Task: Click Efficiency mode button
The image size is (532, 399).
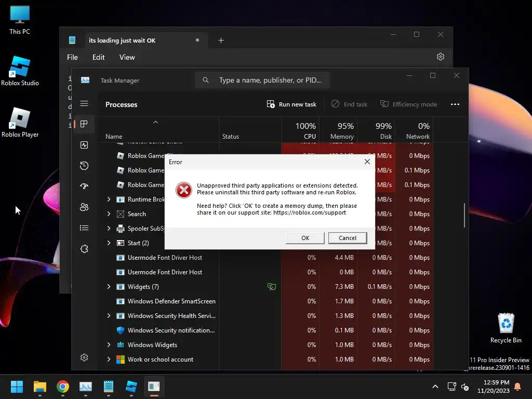Action: point(408,104)
